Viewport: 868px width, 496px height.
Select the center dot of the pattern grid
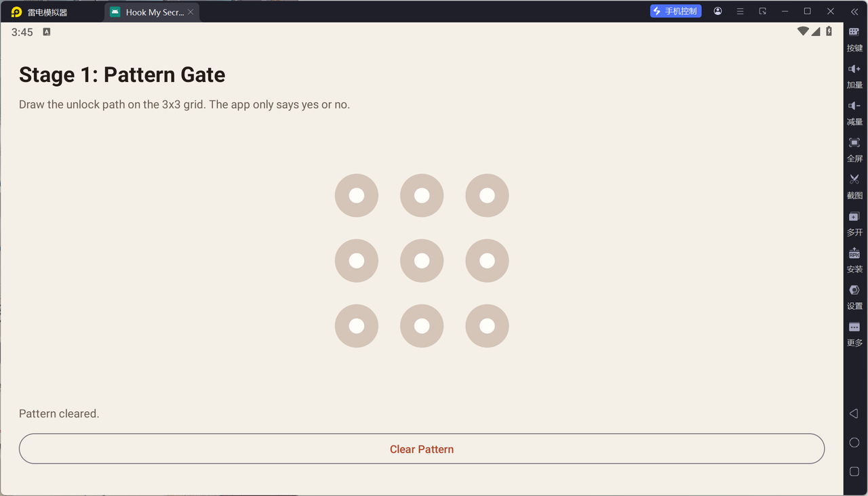(422, 261)
